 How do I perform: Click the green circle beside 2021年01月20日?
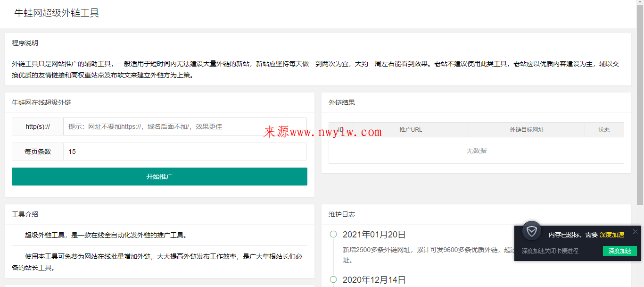click(x=333, y=235)
